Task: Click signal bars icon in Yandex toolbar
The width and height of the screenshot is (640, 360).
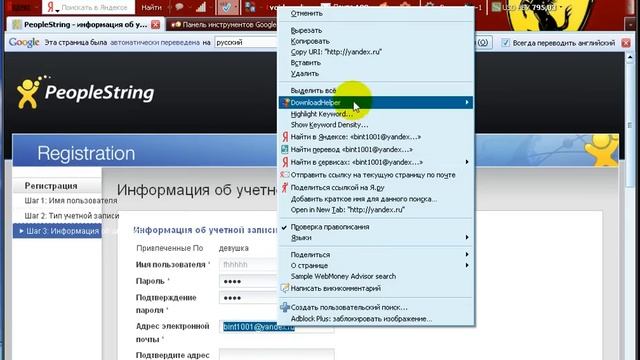Action: [x=201, y=7]
